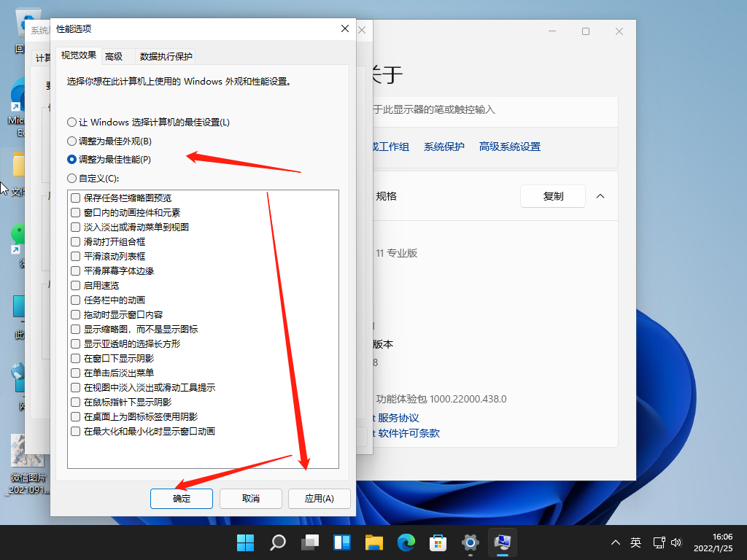
Task: Open the Start menu from taskbar
Action: [245, 542]
